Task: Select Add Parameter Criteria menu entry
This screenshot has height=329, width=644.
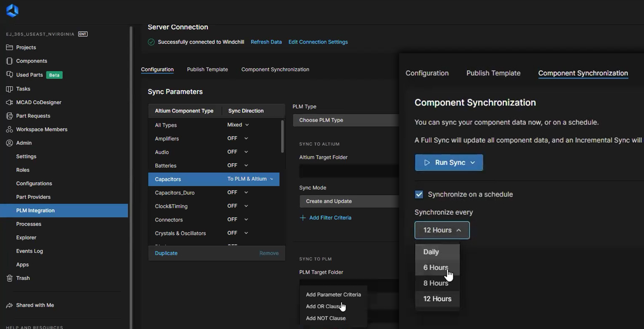Action: pos(333,295)
